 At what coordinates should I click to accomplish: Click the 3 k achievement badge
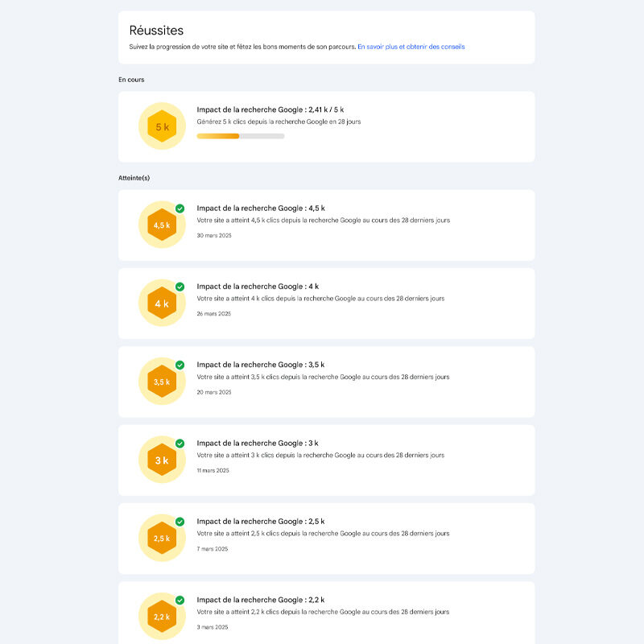[162, 460]
